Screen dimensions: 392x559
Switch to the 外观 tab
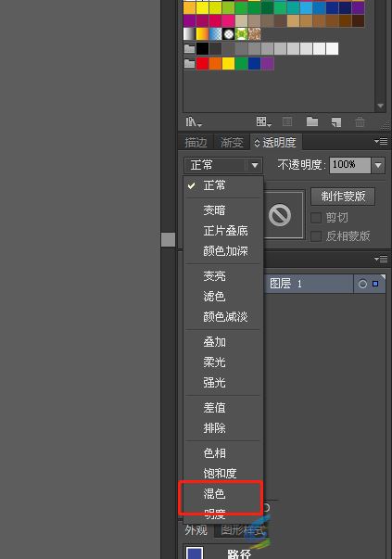click(x=196, y=529)
